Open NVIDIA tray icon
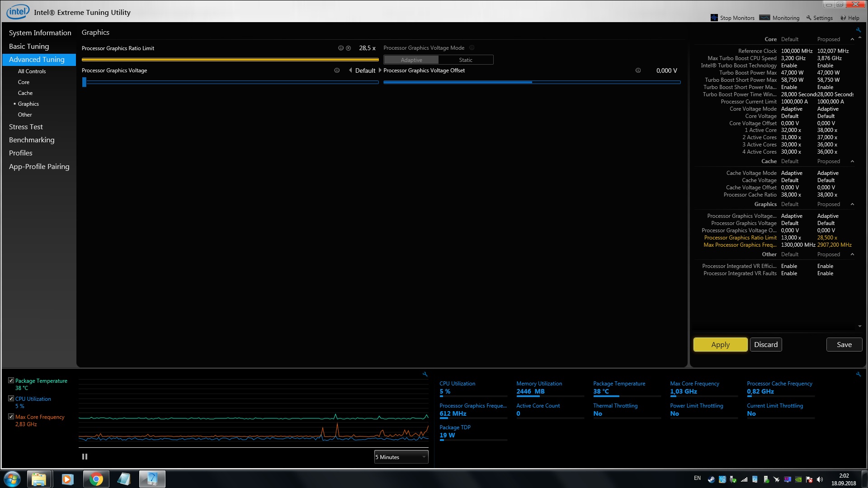868x488 pixels. click(x=798, y=479)
